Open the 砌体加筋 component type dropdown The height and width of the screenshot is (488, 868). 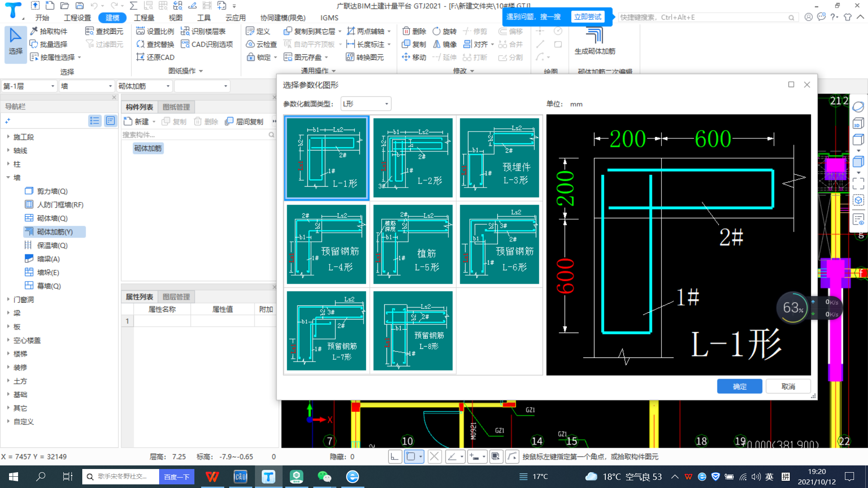click(144, 86)
